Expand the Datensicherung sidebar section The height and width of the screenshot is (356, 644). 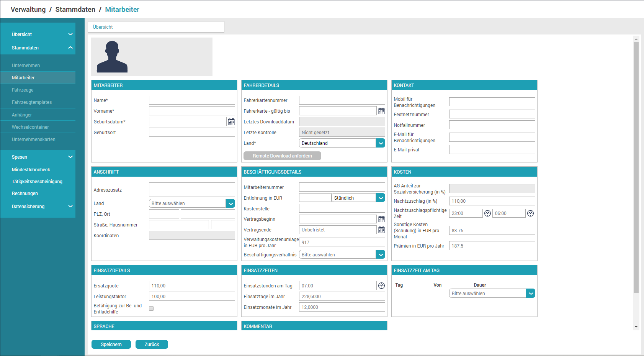click(70, 206)
